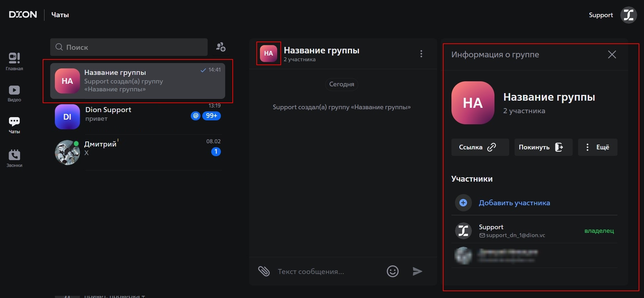
Task: Open the Звонки section in sidebar
Action: [14, 158]
